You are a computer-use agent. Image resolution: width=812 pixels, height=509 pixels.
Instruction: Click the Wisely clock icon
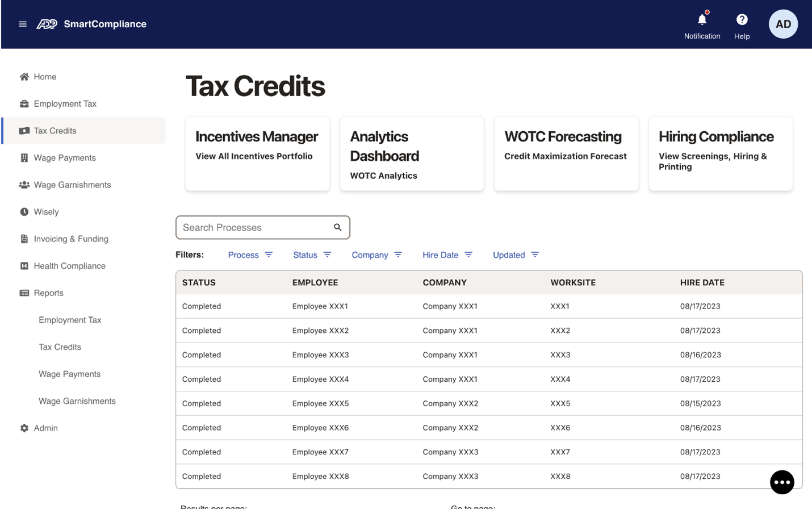(24, 212)
